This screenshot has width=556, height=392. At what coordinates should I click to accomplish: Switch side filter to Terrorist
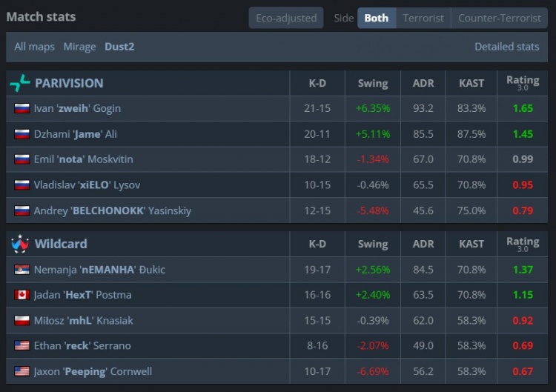[423, 18]
